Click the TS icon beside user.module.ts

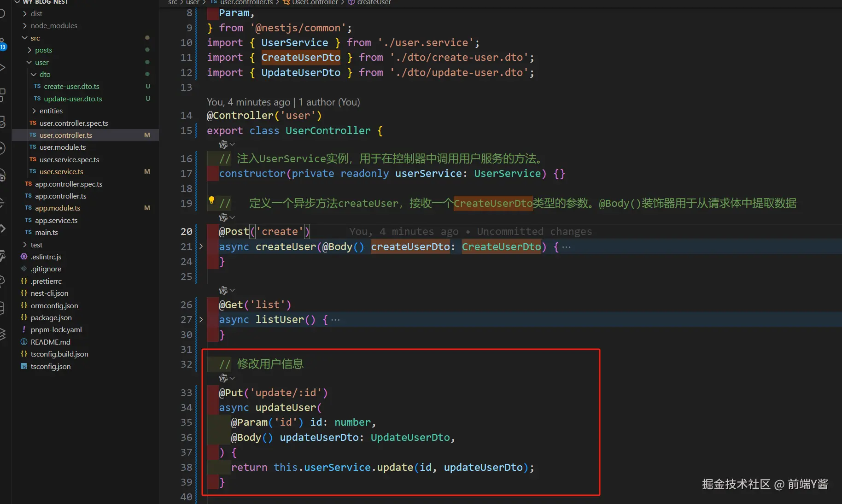tap(33, 147)
